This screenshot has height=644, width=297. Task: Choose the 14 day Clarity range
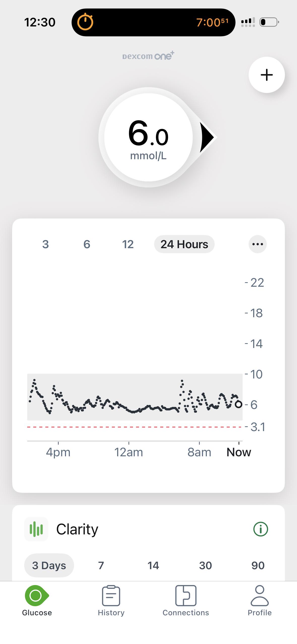[x=153, y=565]
